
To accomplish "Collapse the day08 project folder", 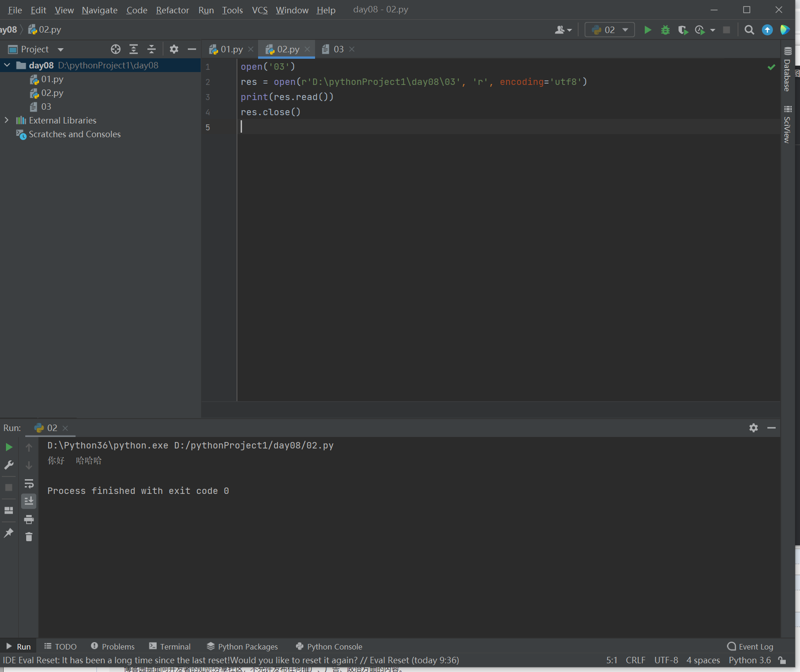I will (7, 65).
